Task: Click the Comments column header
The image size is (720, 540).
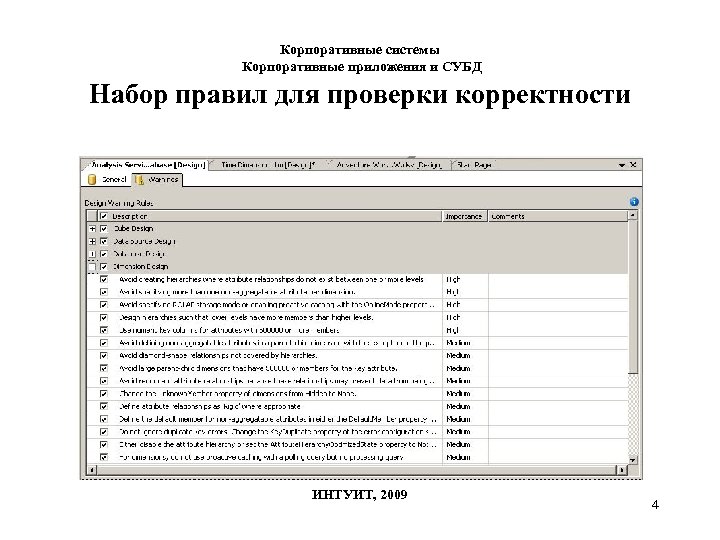Action: [558, 216]
